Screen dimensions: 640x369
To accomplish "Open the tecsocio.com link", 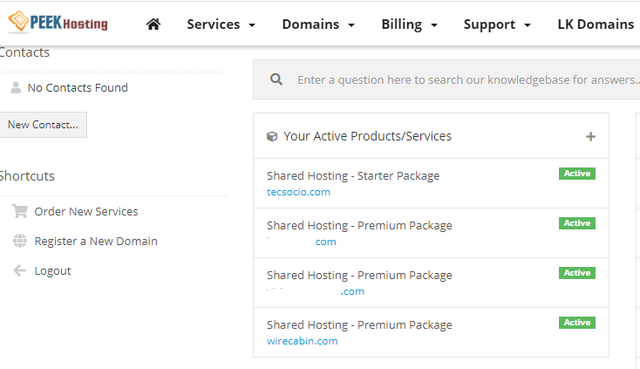I will tap(298, 192).
